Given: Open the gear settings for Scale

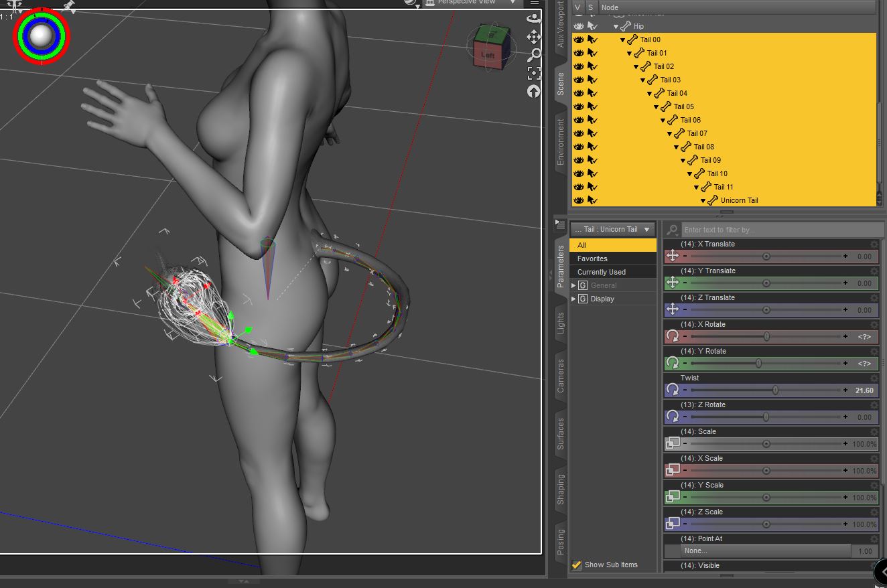Looking at the screenshot, I should (x=874, y=432).
